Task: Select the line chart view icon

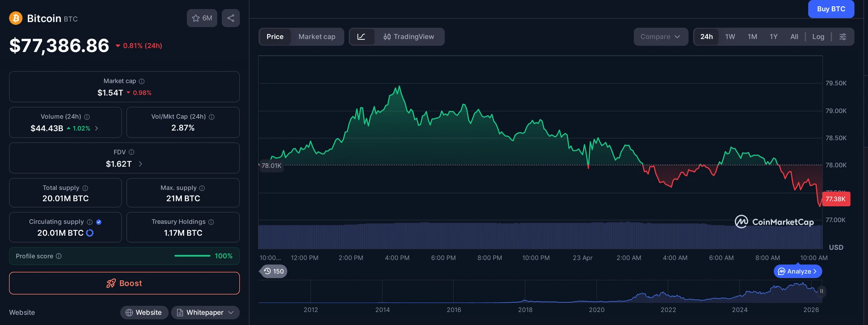Action: pyautogui.click(x=361, y=37)
